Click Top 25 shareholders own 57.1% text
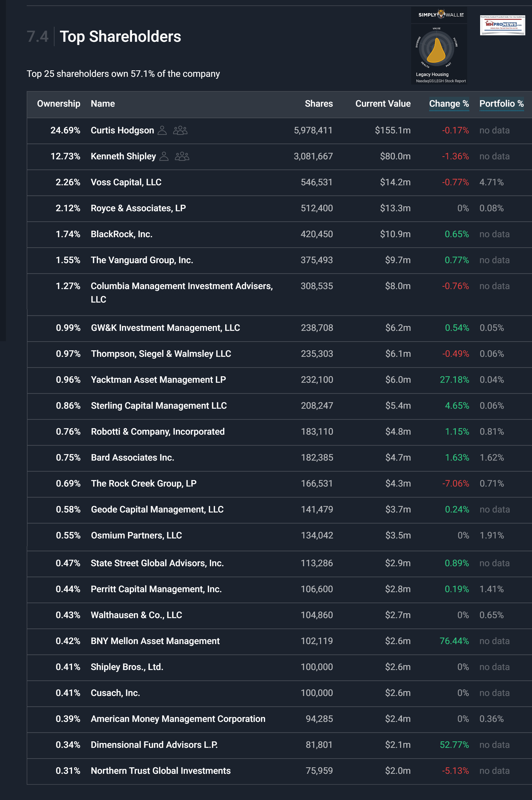532x800 pixels. click(123, 74)
